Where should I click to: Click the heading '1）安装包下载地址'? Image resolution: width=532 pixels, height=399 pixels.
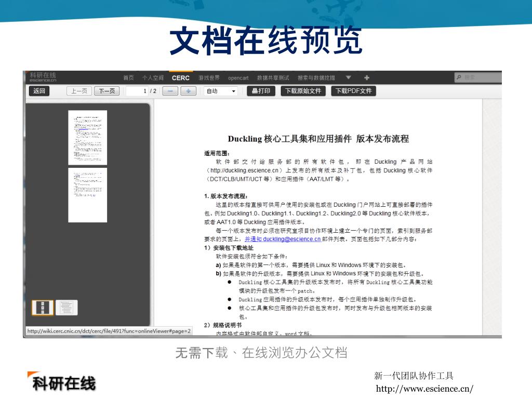coord(229,248)
